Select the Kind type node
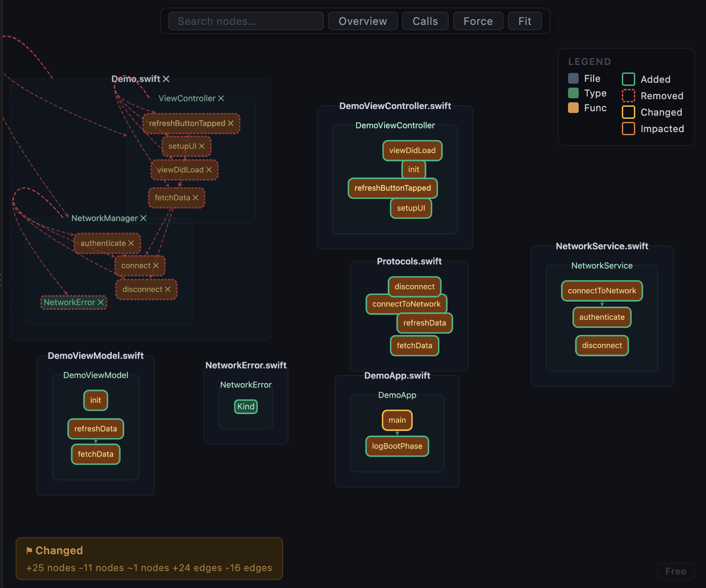This screenshot has height=588, width=706. [246, 407]
